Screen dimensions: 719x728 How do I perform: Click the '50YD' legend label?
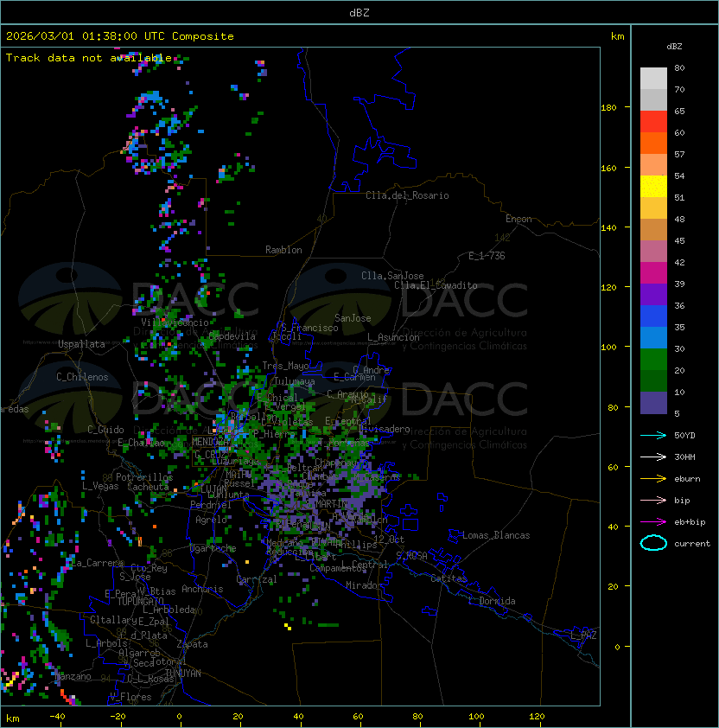click(x=684, y=435)
